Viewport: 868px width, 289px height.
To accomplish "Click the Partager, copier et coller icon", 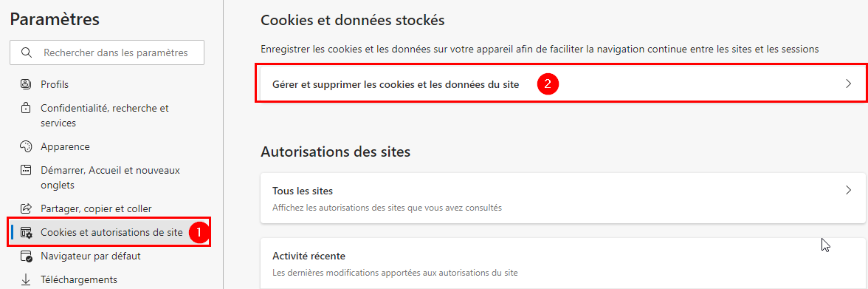I will pyautogui.click(x=25, y=209).
